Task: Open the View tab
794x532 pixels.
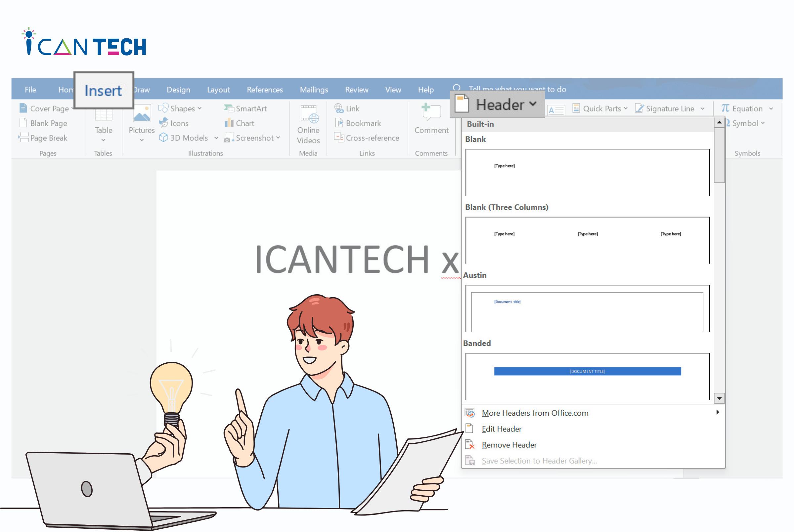Action: [x=393, y=90]
